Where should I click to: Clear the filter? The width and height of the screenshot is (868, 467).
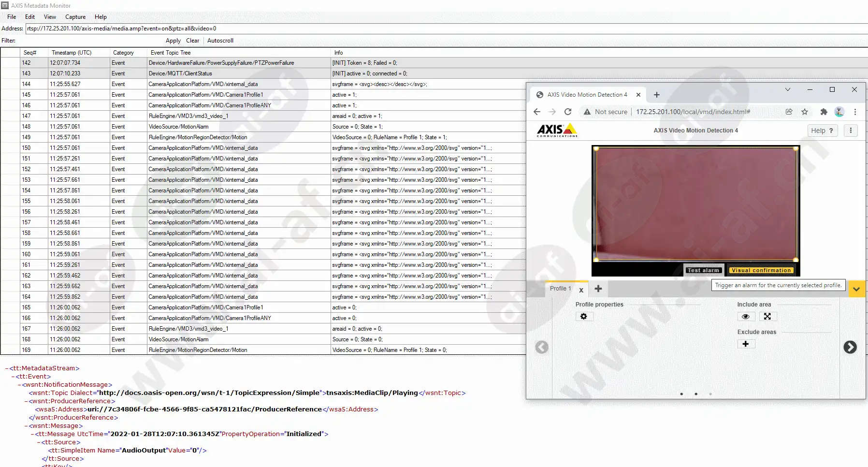(192, 41)
